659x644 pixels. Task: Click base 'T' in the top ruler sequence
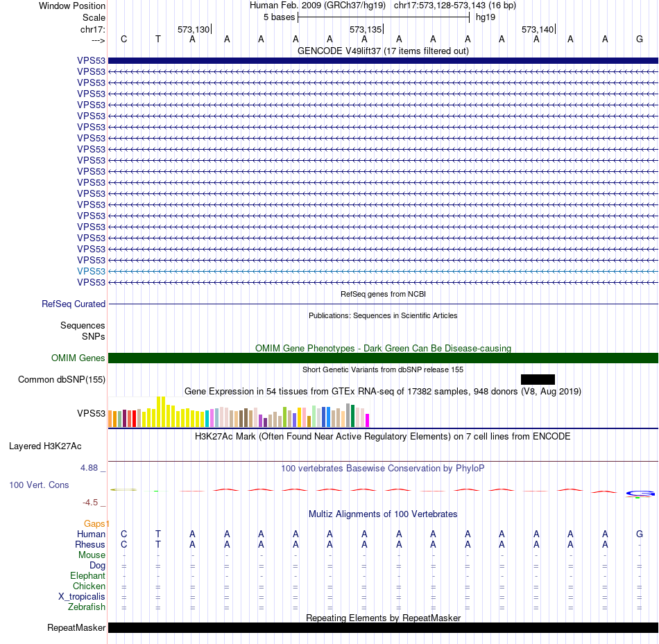(x=158, y=39)
